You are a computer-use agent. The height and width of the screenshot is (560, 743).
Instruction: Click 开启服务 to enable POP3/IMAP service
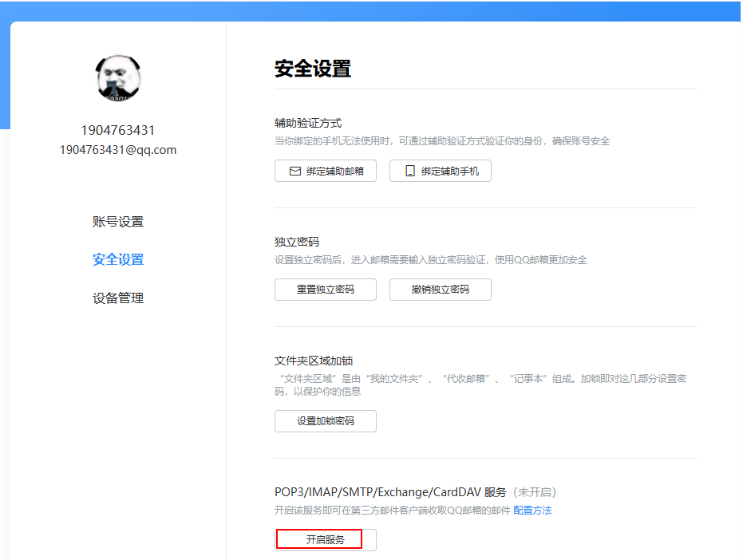click(325, 540)
